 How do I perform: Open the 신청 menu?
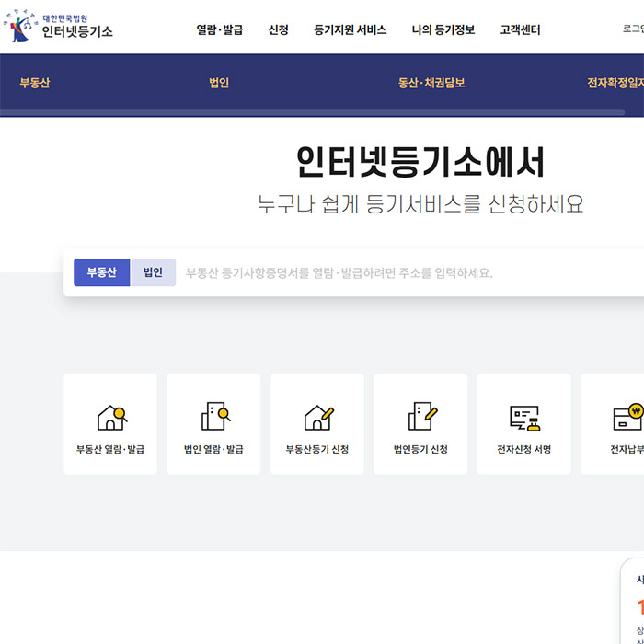279,29
